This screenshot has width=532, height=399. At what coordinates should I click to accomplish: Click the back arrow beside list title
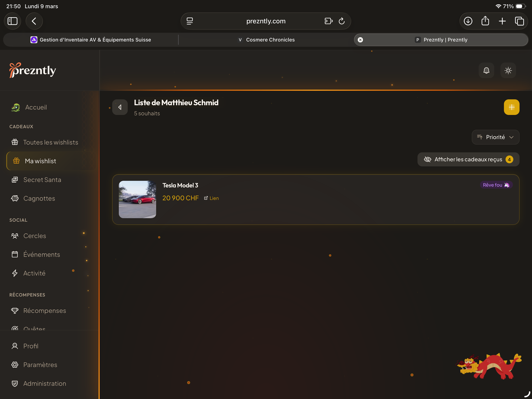click(120, 107)
